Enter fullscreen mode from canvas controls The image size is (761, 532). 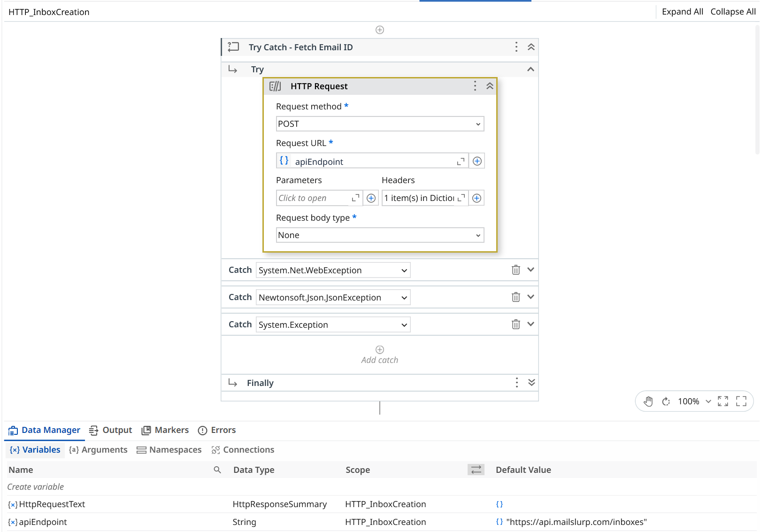pyautogui.click(x=741, y=401)
